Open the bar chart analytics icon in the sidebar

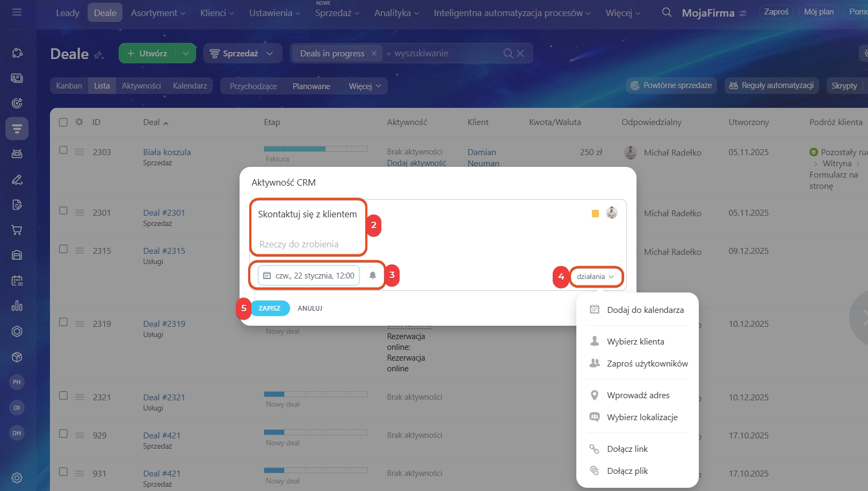tap(17, 306)
